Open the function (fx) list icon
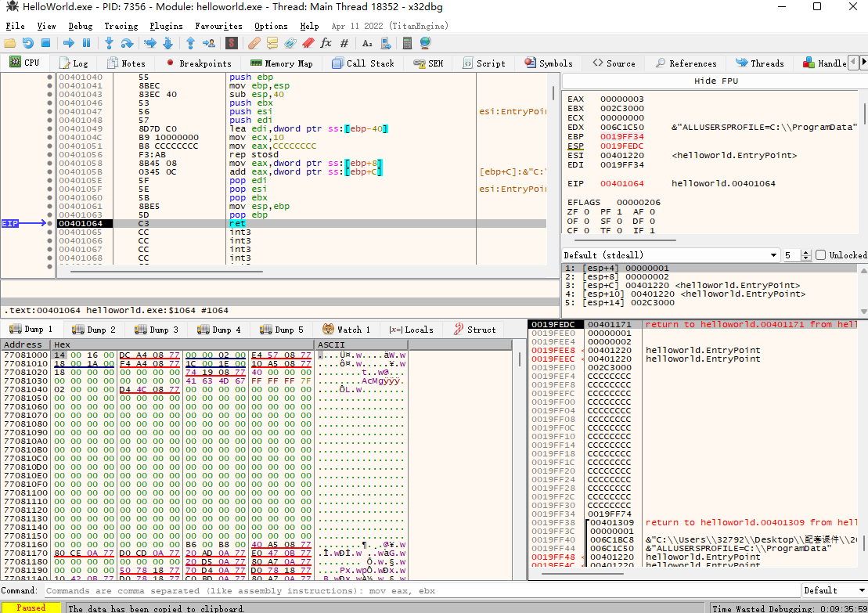The height and width of the screenshot is (613, 868). [x=326, y=43]
